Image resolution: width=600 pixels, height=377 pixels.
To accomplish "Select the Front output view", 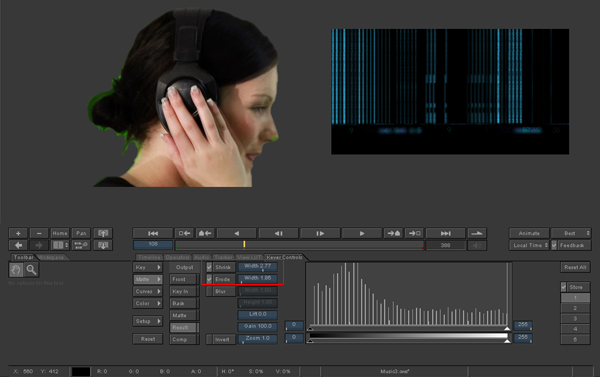I will pyautogui.click(x=184, y=279).
